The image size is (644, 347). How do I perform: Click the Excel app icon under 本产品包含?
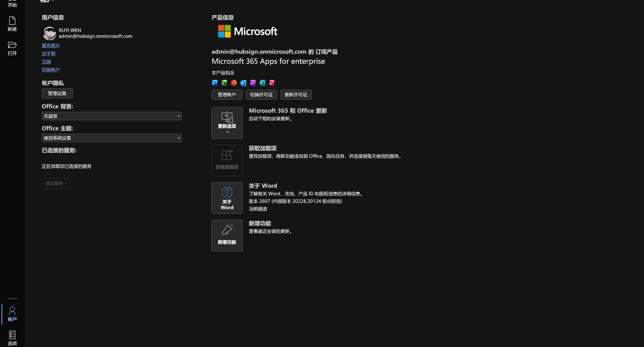(224, 83)
